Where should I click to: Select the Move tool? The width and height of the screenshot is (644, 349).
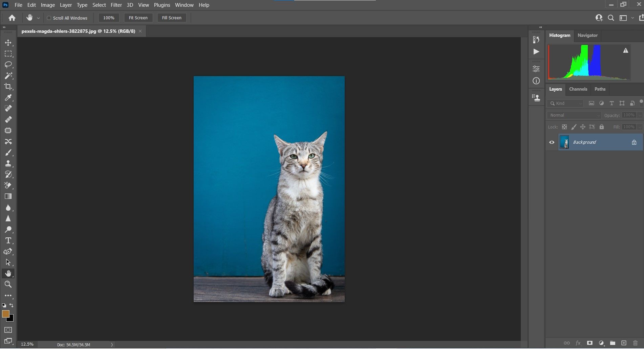8,43
